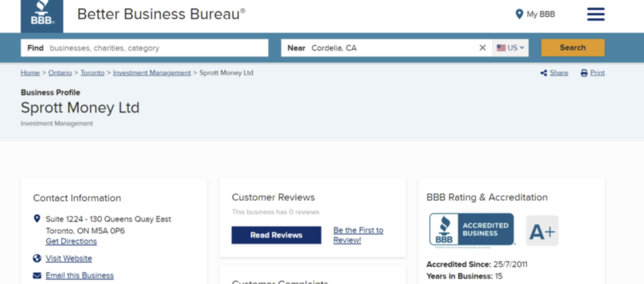Click the US flag icon
This screenshot has width=644, height=284.
[501, 48]
